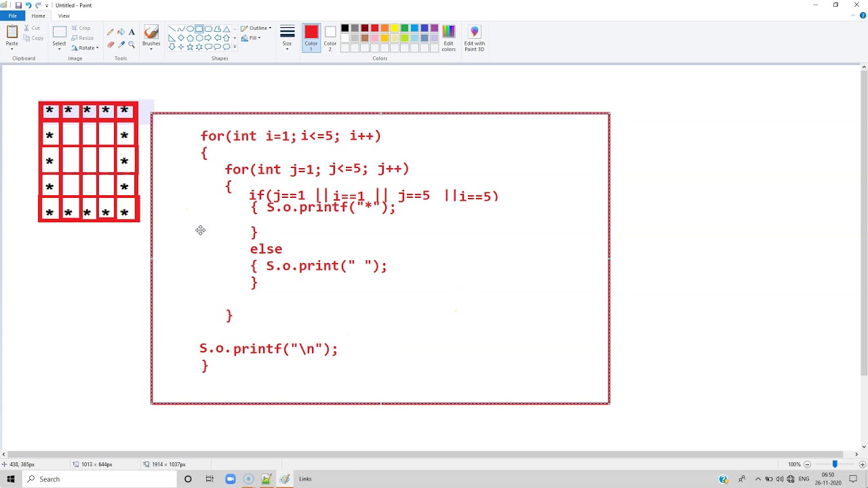
Task: Choose the Four-point star shape
Action: (x=181, y=47)
